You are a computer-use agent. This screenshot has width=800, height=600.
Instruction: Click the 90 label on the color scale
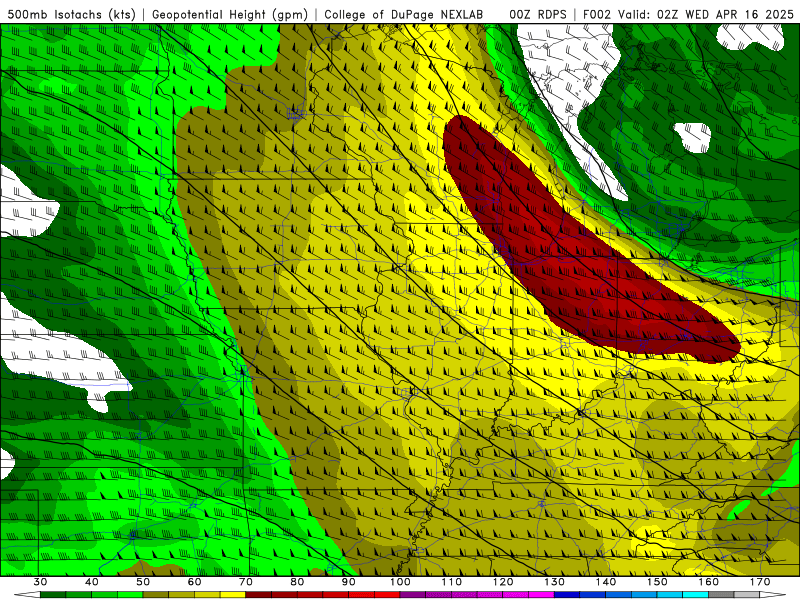click(348, 582)
